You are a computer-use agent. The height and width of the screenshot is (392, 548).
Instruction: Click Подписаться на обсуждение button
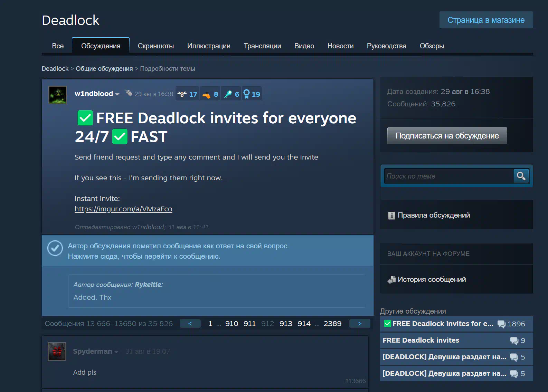point(447,136)
